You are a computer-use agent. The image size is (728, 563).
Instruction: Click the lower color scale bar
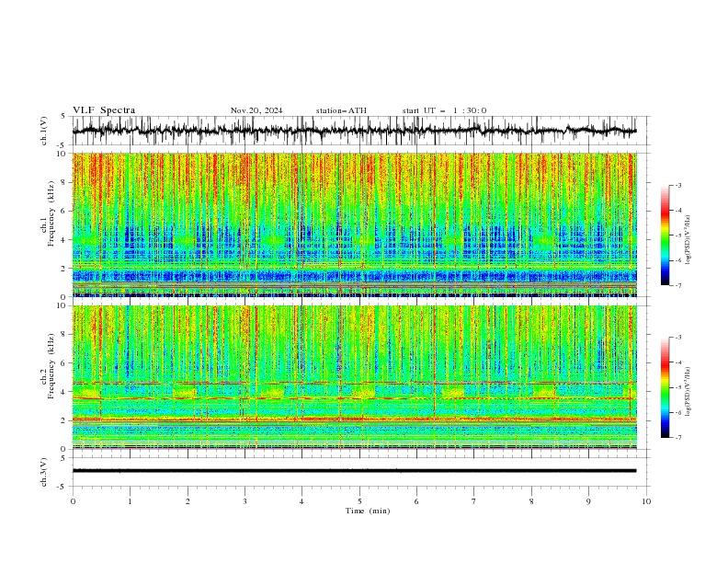(x=665, y=387)
